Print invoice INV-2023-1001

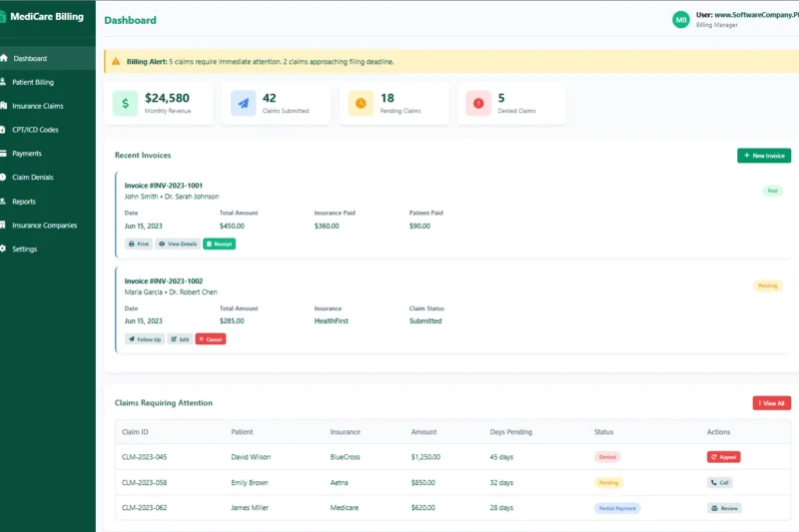point(139,244)
